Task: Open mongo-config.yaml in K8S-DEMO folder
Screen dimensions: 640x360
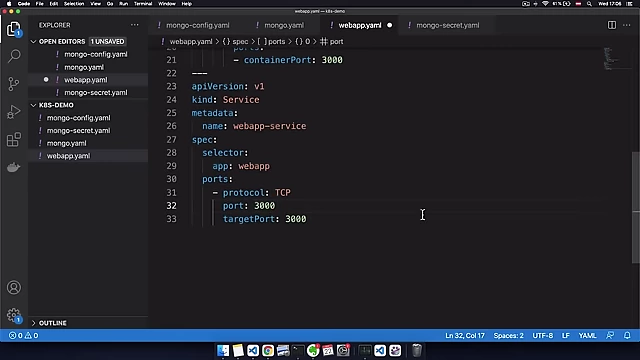Action: 88,118
